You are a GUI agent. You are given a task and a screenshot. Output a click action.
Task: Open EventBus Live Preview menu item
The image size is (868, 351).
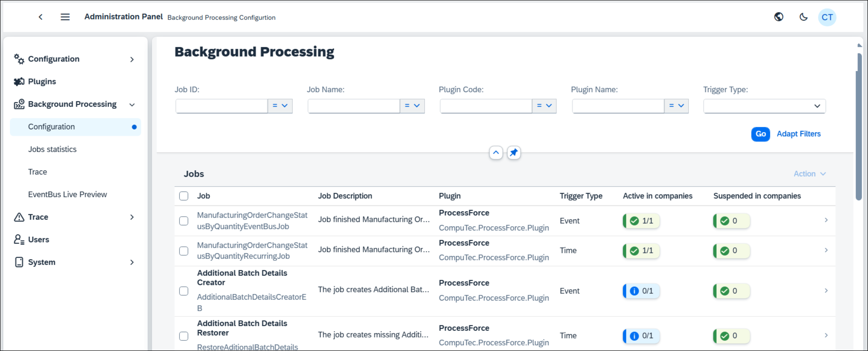(67, 194)
